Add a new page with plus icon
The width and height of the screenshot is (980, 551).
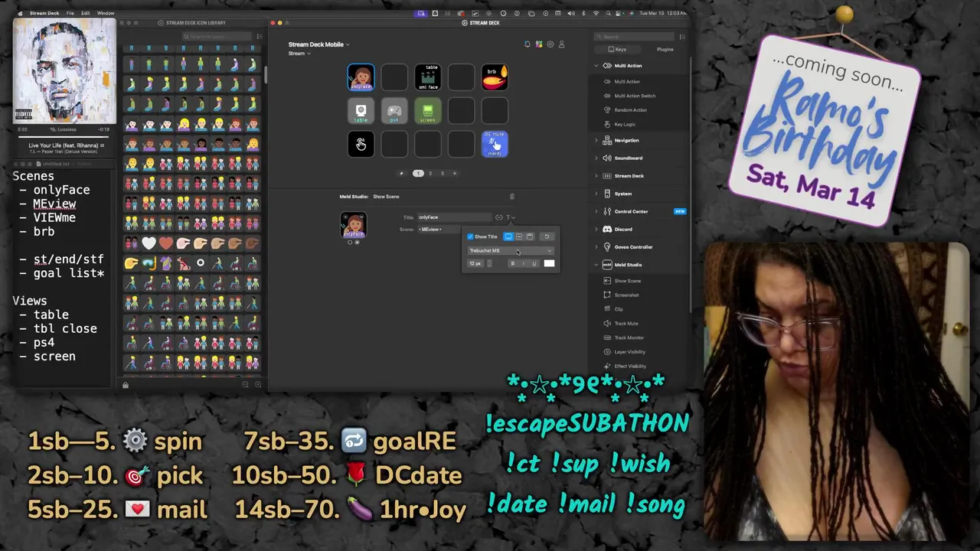click(x=454, y=173)
